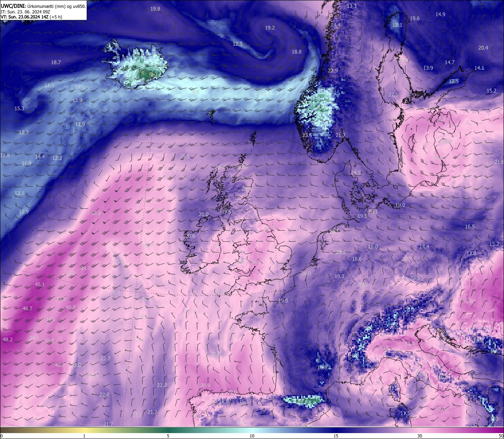Click the map value 22.9 near Norway

click(x=333, y=70)
